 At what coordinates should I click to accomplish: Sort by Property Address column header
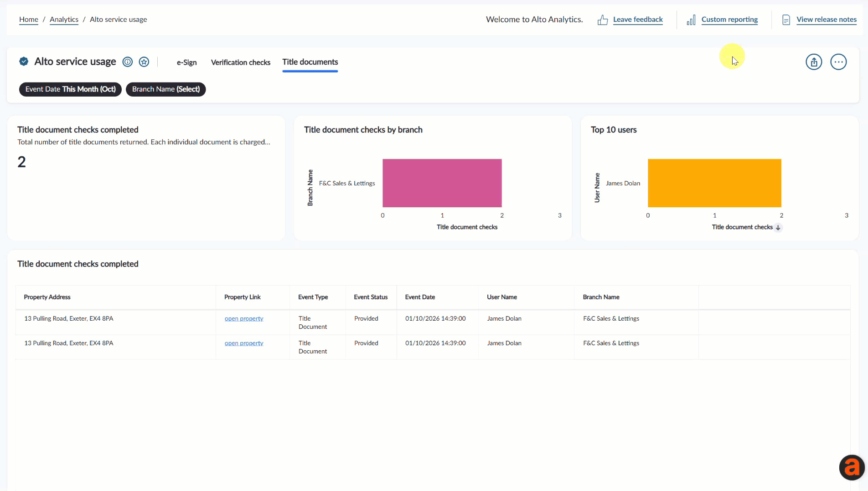[x=47, y=297]
